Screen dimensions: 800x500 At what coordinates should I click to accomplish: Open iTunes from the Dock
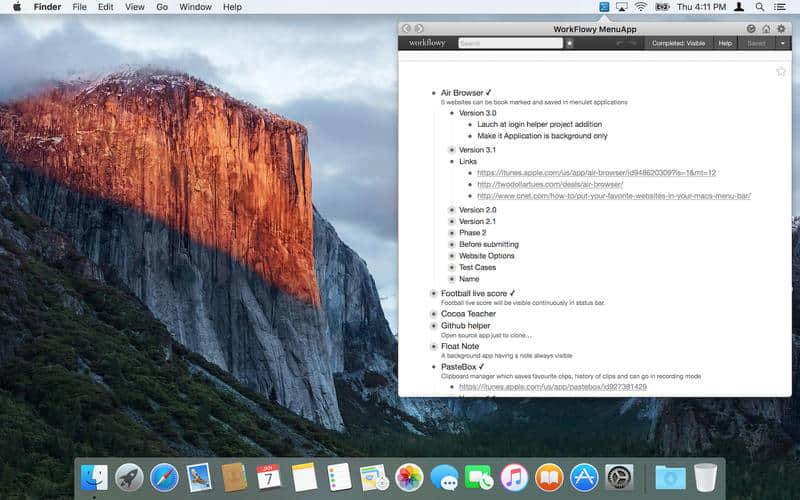pos(514,478)
